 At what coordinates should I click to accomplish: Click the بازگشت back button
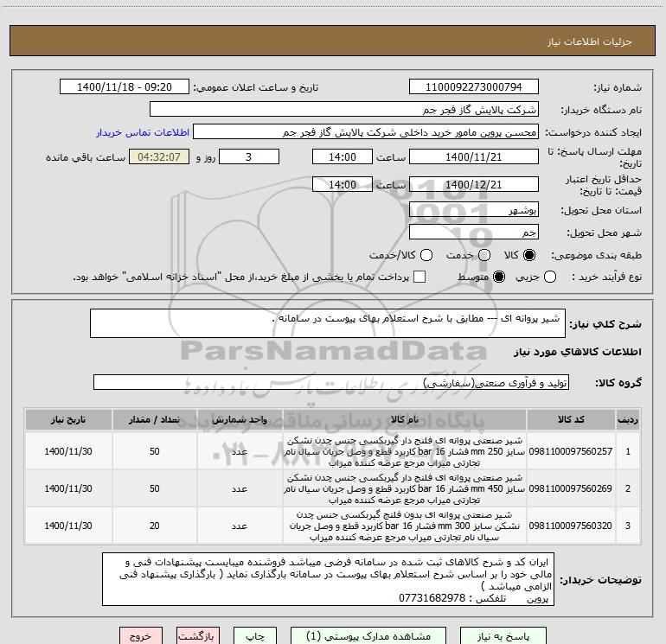(x=198, y=636)
